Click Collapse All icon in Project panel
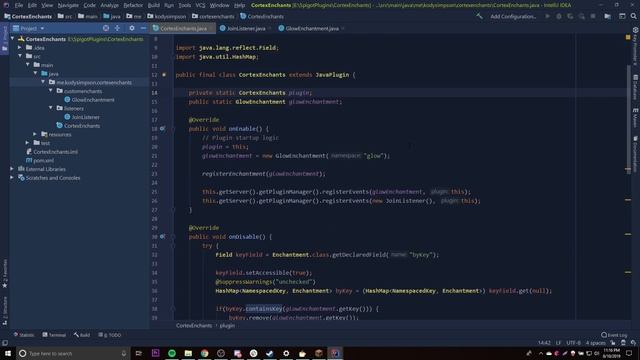640x360 pixels. 118,28
